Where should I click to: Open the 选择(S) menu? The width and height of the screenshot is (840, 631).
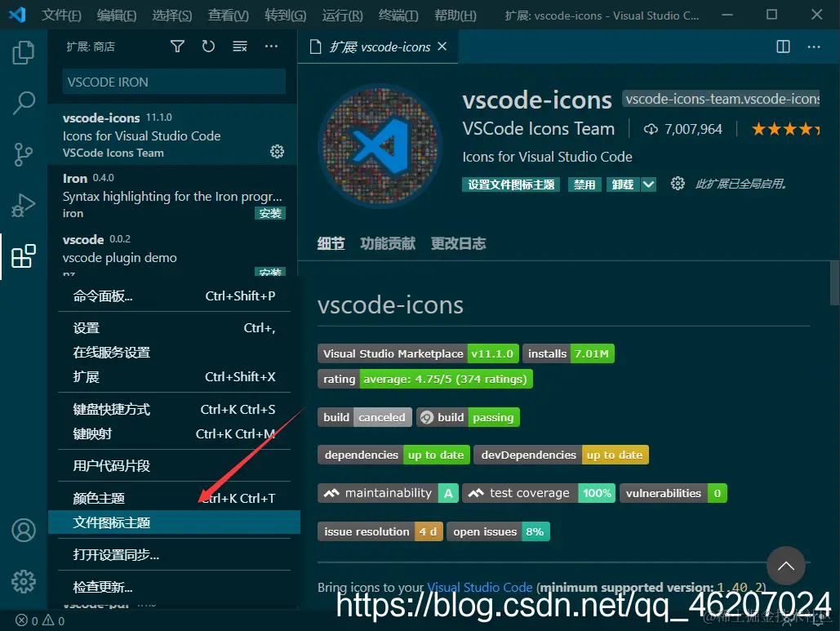[x=172, y=15]
